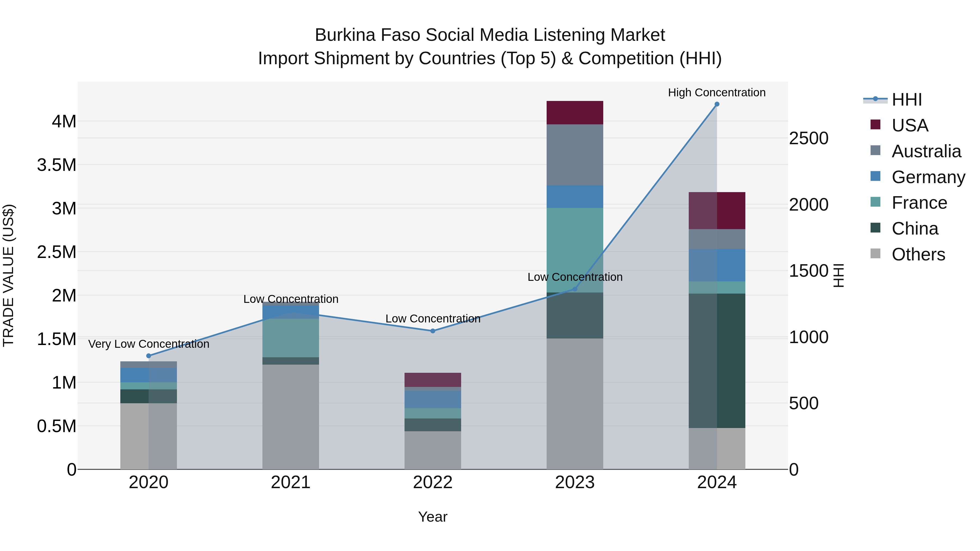Click the 'Low Concentration' label above 2021

pyautogui.click(x=291, y=299)
